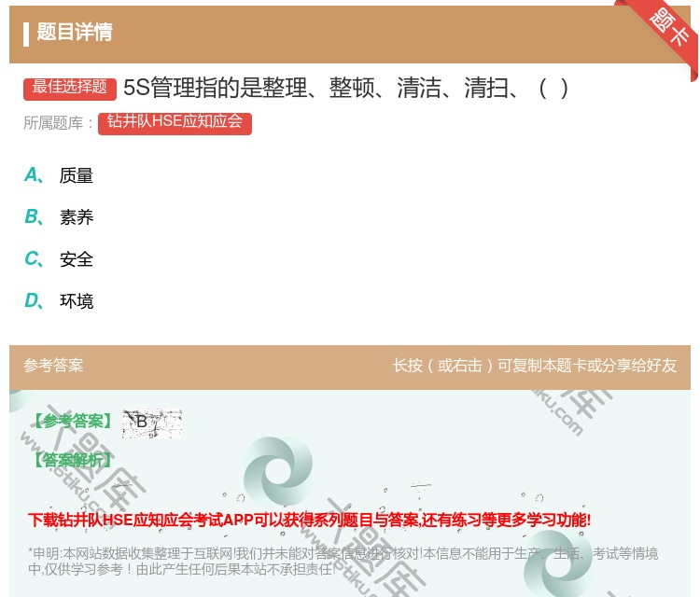Click the 长按（或右击）可复制本题卡 hint
The width and height of the screenshot is (700, 597).
tap(535, 366)
